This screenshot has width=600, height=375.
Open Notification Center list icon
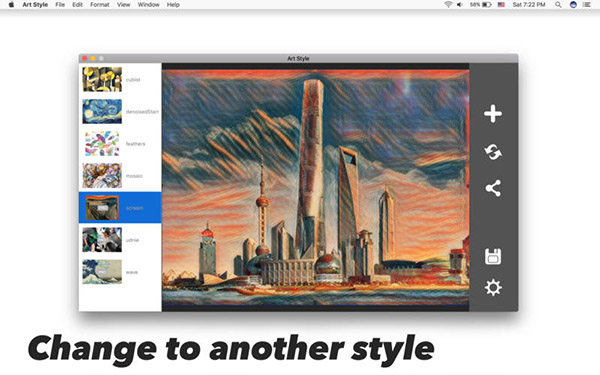click(x=587, y=5)
